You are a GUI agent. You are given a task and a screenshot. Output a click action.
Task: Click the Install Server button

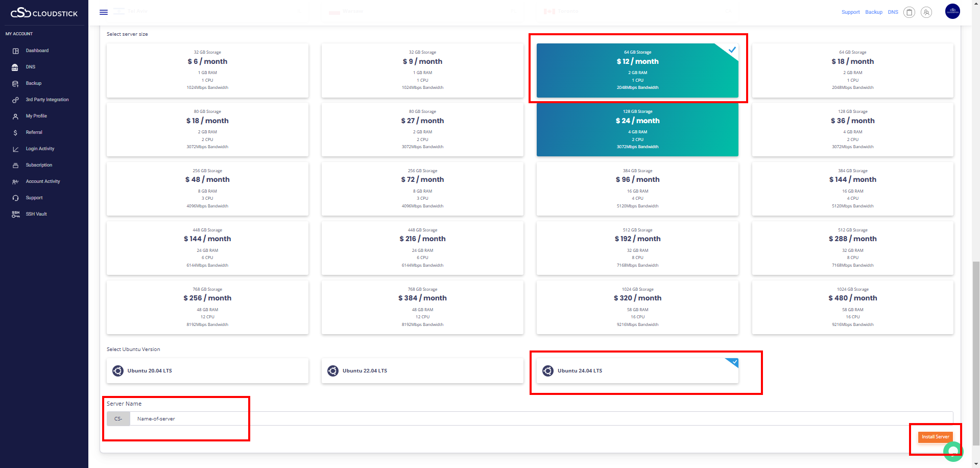[x=935, y=437]
